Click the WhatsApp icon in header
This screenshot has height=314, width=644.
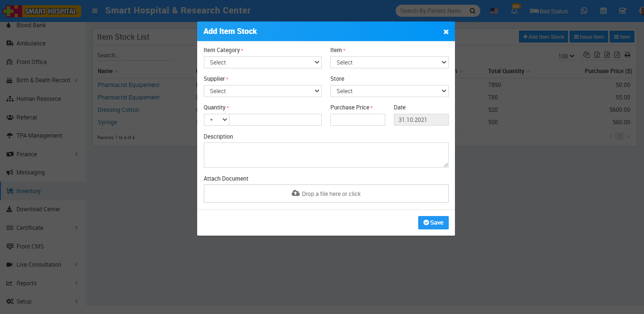pos(584,11)
